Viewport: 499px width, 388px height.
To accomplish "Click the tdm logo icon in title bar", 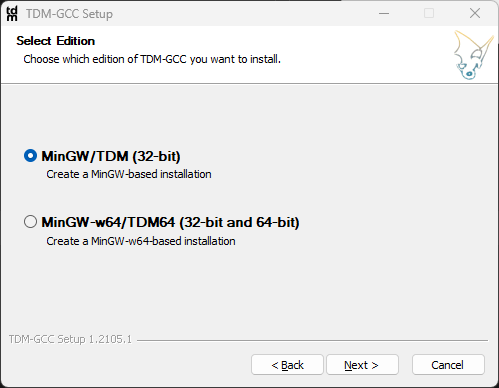I will tap(12, 14).
